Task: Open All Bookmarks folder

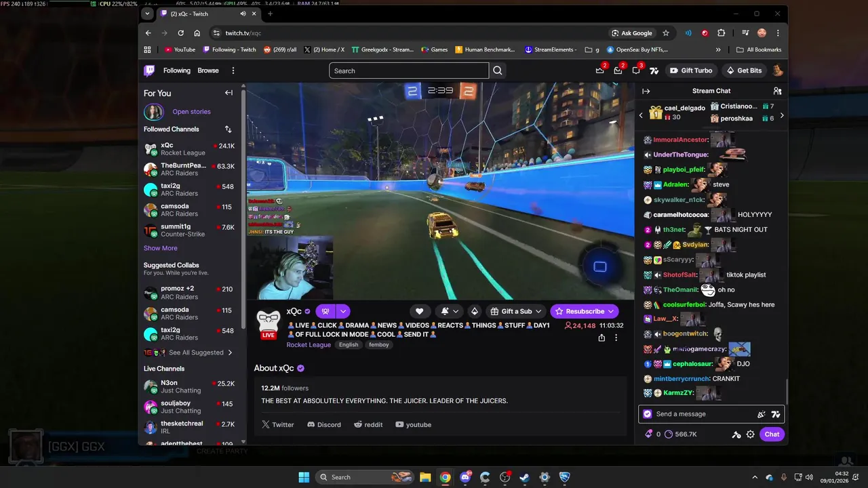Action: [759, 49]
